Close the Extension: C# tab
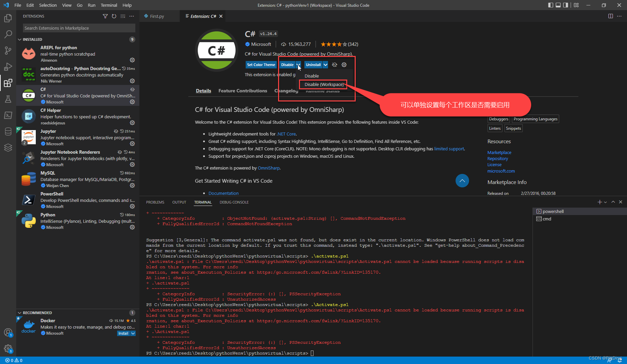The height and width of the screenshot is (364, 627). tap(221, 16)
